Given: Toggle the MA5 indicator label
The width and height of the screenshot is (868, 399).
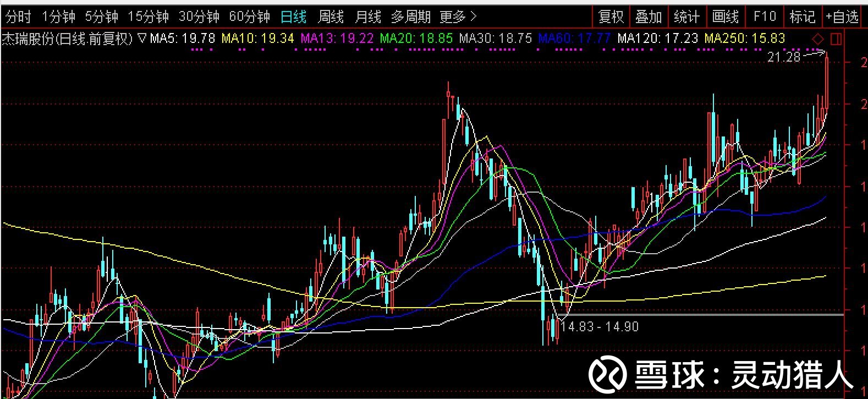Looking at the screenshot, I should [x=183, y=39].
